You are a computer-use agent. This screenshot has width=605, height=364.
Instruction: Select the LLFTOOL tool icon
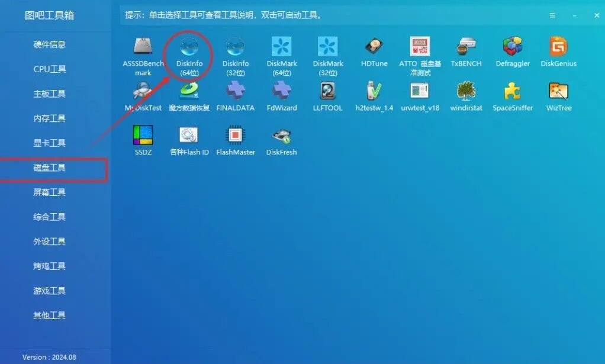(328, 91)
